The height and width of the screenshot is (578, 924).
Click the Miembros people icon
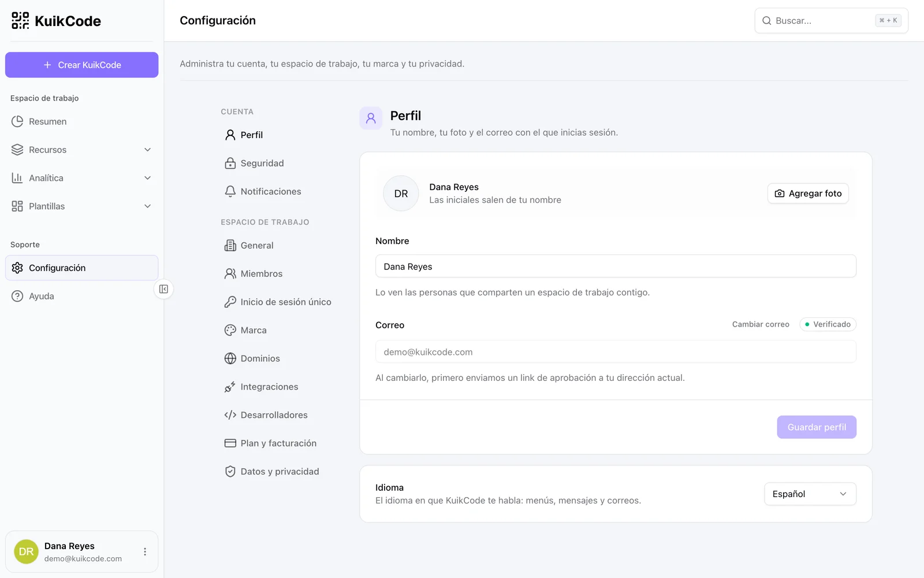point(230,273)
